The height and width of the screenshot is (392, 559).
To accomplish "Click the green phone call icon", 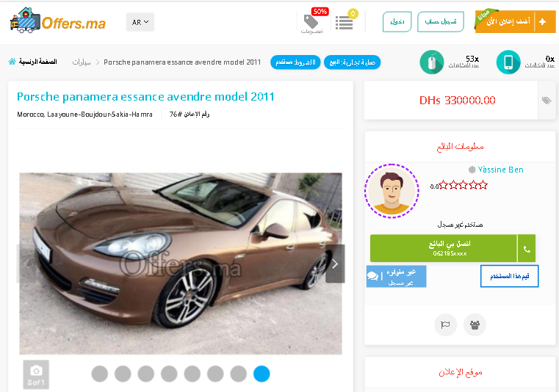I will click(x=527, y=248).
